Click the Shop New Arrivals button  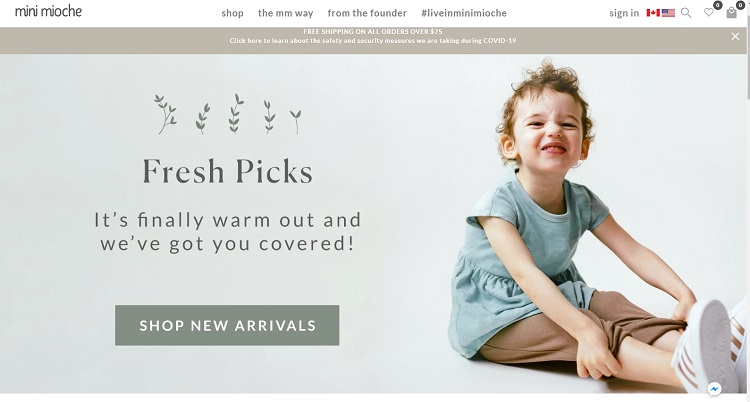(x=227, y=325)
